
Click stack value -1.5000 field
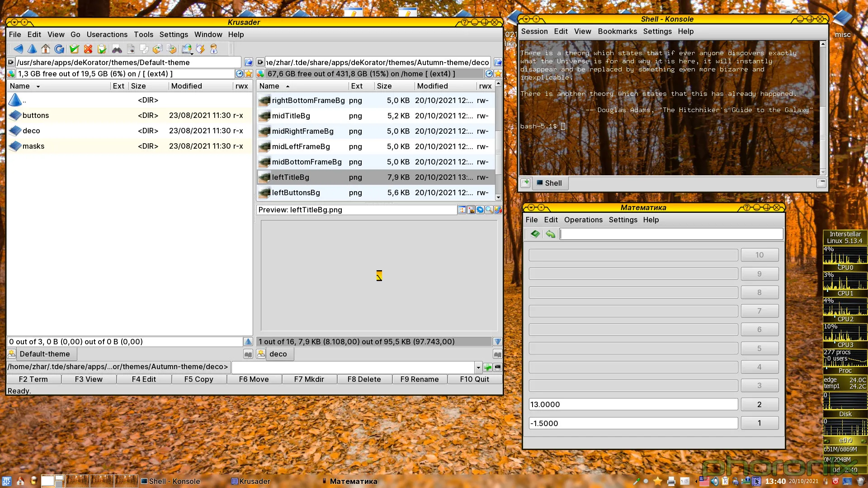pyautogui.click(x=633, y=423)
